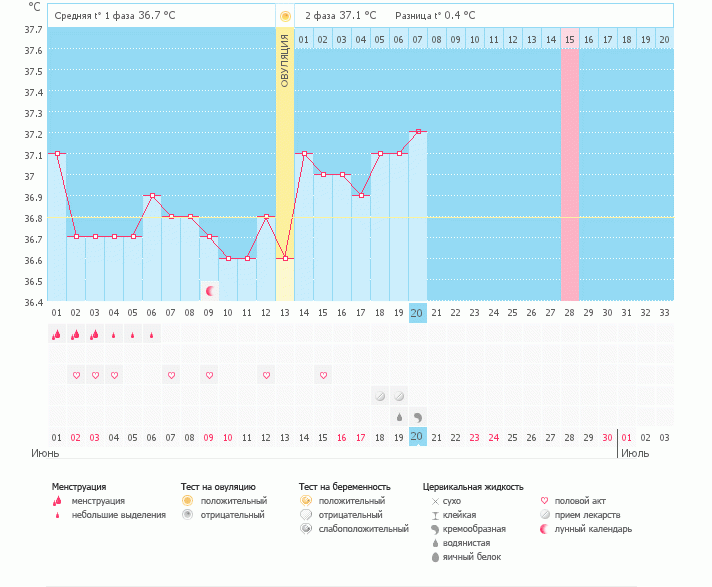Click the red date 01 for July
712x587 pixels.
point(627,437)
